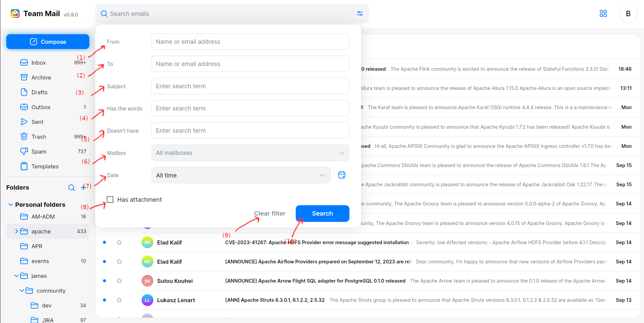Image resolution: width=644 pixels, height=323 pixels.
Task: Click the user avatar B
Action: coord(628,13)
